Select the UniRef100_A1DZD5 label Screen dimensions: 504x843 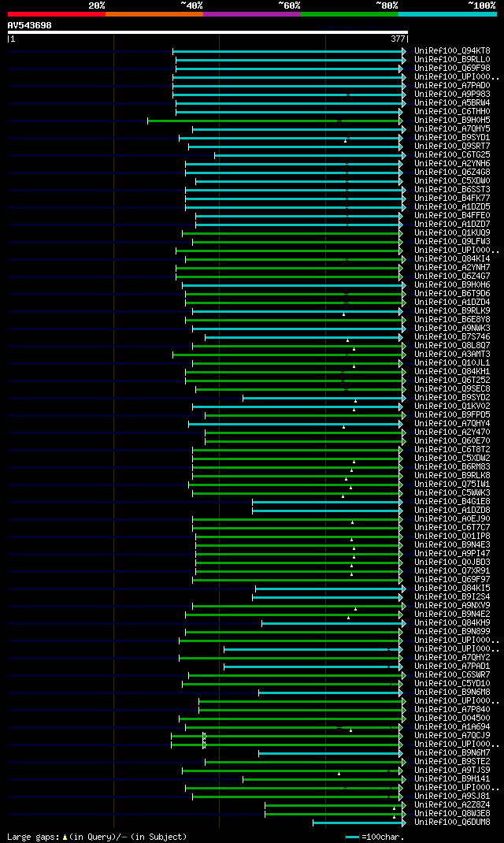(452, 207)
